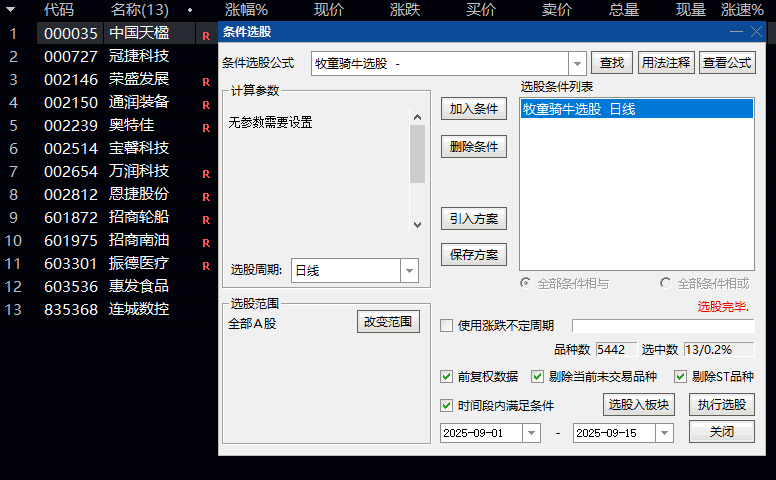Image resolution: width=776 pixels, height=480 pixels.
Task: Click the 关闭 button
Action: (722, 432)
